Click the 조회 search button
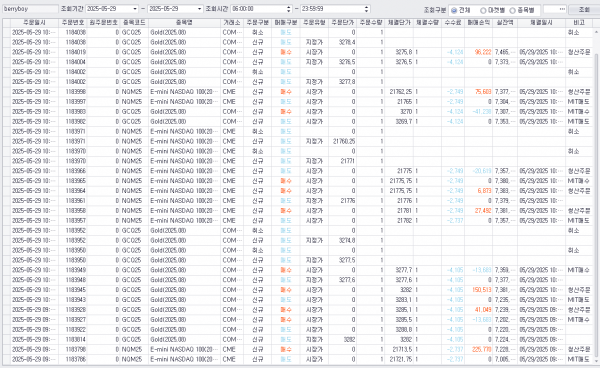Image resolution: width=600 pixels, height=368 pixels. click(x=584, y=10)
